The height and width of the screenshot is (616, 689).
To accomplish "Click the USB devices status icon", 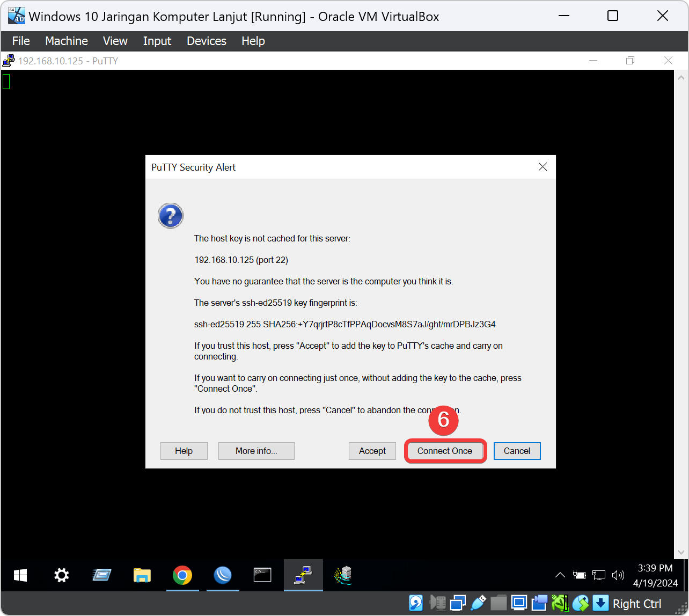I will click(x=478, y=603).
